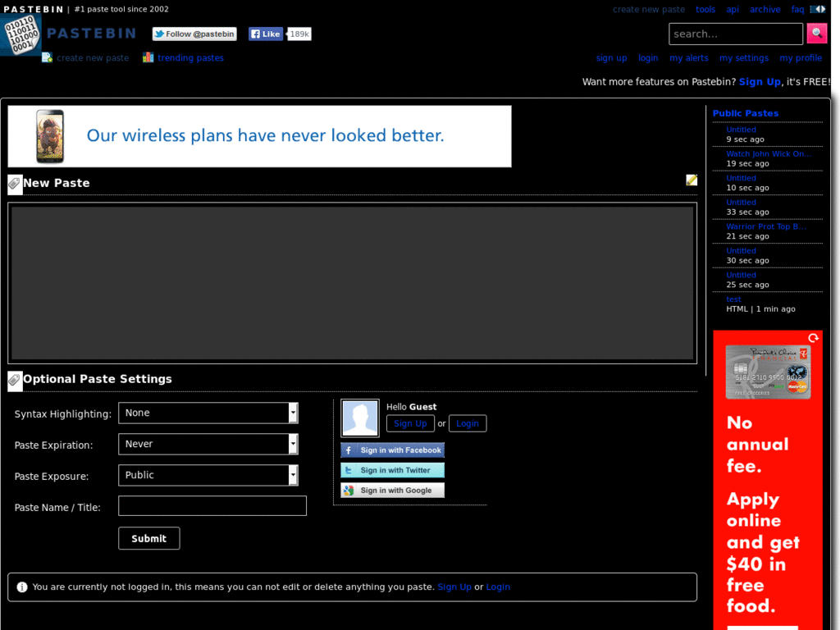Open the pencil edit icon above the paste area
The image size is (840, 630).
pyautogui.click(x=692, y=179)
